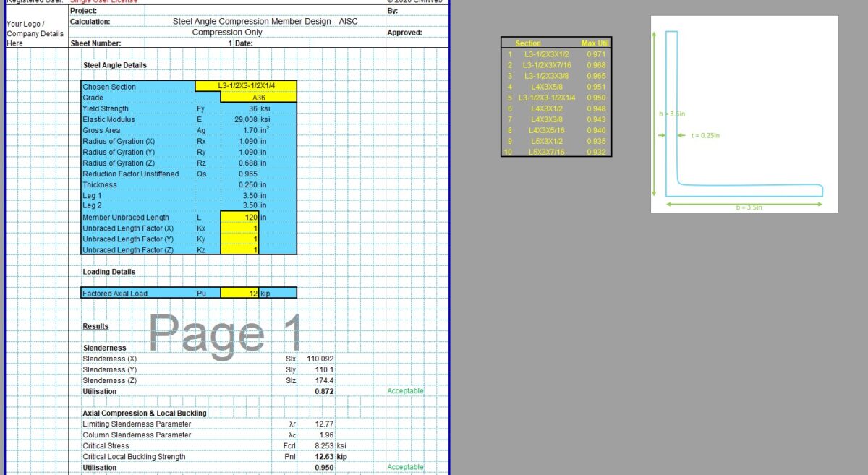Screen dimensions: 868x475
Task: Edit the Ky unbraced length factor cell
Action: coord(240,239)
